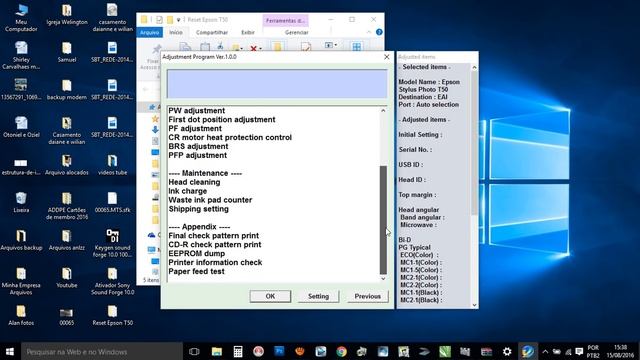640x360 pixels.
Task: Open Minha Empresa Arquivos desktop folder
Action: click(x=21, y=281)
